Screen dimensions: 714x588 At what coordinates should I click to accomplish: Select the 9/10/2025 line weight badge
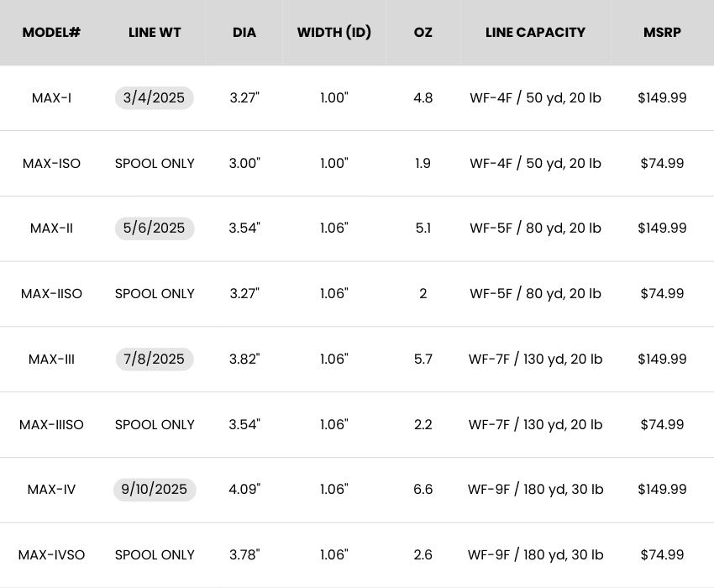pos(155,490)
